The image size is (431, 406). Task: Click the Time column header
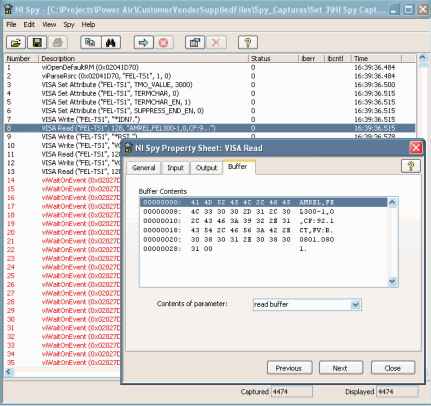377,58
